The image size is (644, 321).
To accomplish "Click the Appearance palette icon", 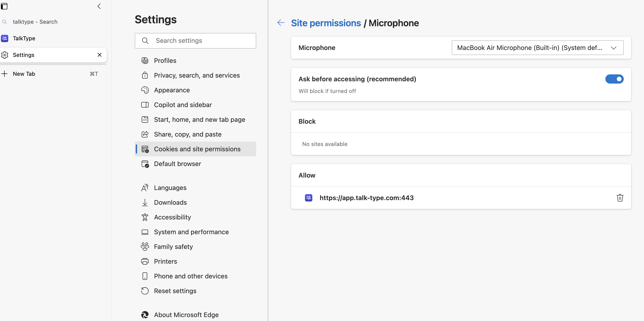I will (x=145, y=90).
